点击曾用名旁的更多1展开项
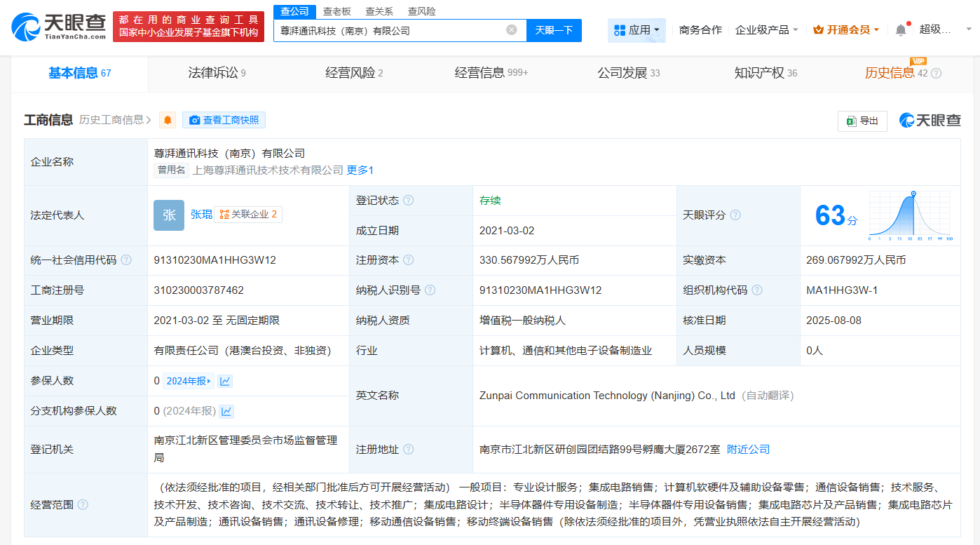Screen dimensions: 980x545 [360, 170]
